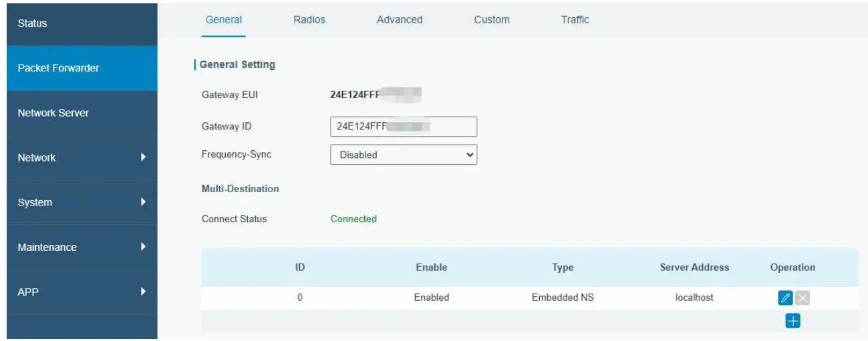Edit the Embedded NS destination entry
This screenshot has width=868, height=341.
(x=785, y=298)
